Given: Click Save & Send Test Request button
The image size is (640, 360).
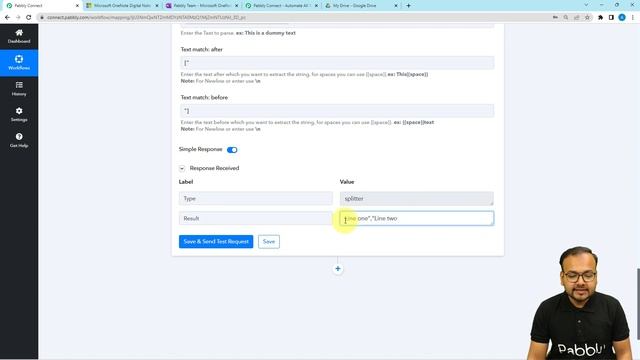Looking at the screenshot, I should click(216, 242).
